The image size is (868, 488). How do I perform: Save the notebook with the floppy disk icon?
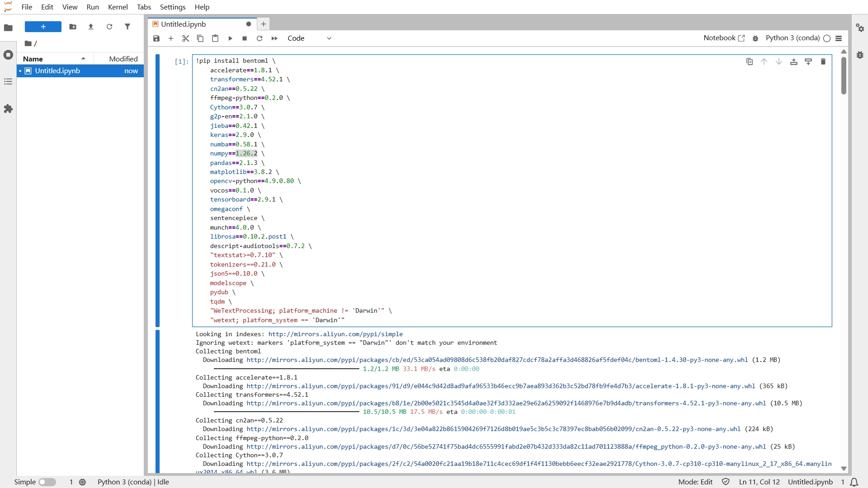pyautogui.click(x=156, y=38)
